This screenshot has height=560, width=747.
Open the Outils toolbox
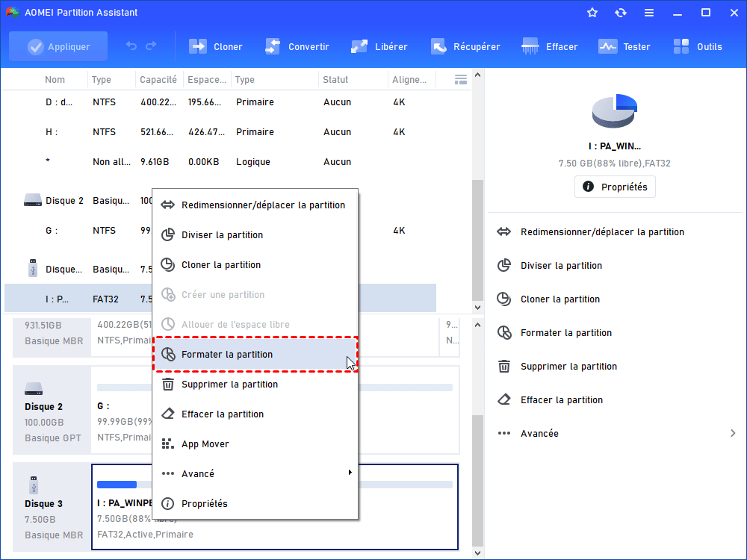[x=682, y=46]
